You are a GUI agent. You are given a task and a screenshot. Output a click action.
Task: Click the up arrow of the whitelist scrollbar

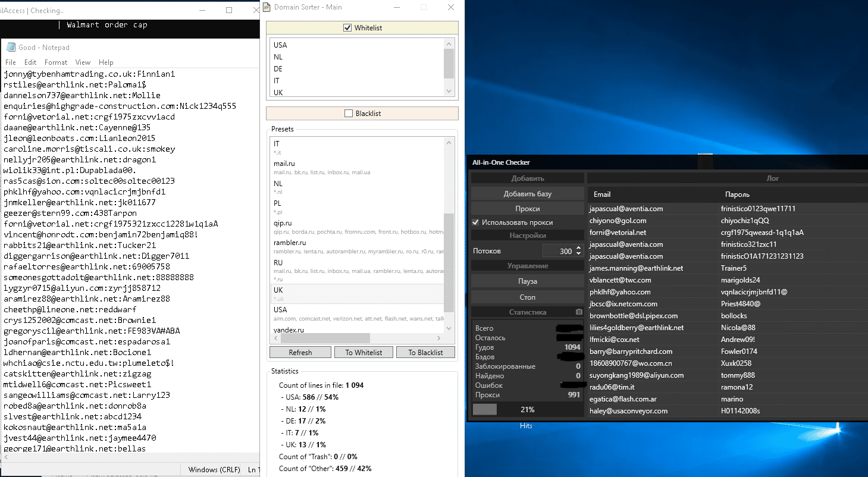(x=449, y=43)
